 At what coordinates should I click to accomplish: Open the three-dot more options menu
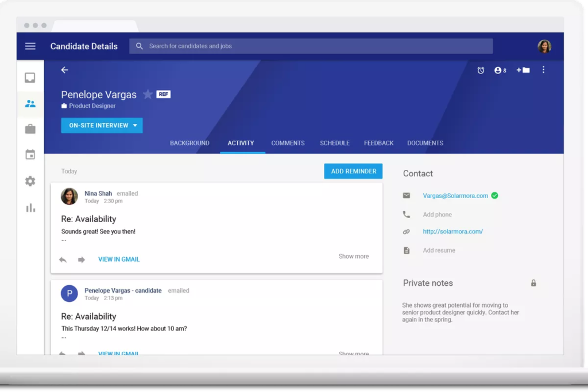point(543,69)
